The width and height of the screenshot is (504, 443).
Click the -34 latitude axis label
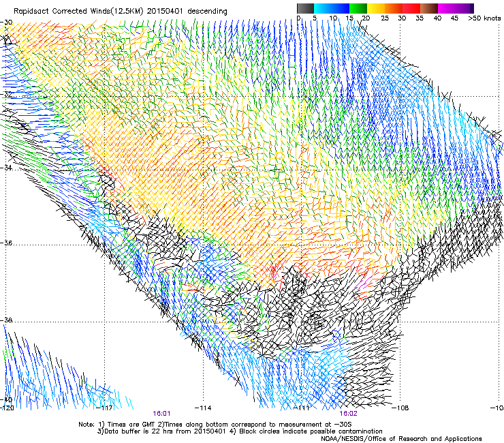(x=6, y=168)
